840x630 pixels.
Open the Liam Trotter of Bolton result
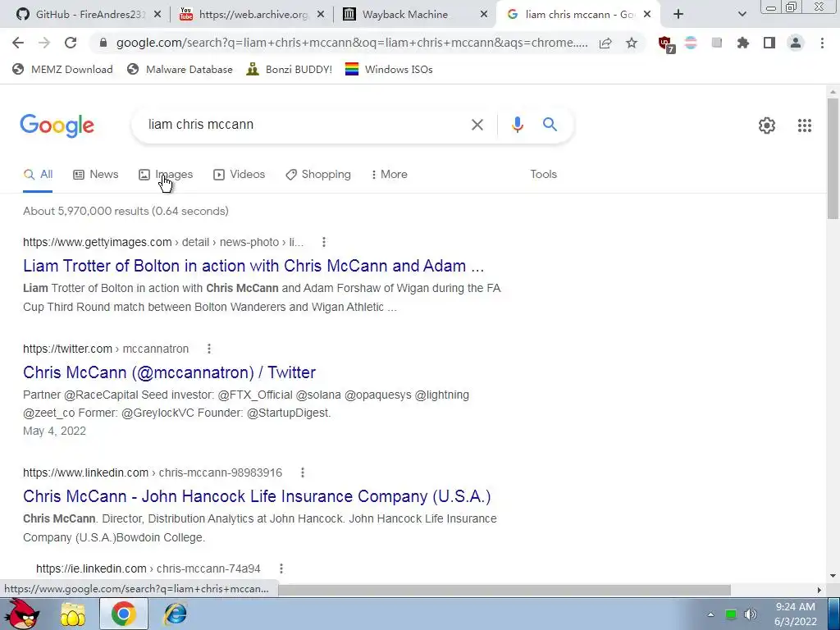pos(253,266)
